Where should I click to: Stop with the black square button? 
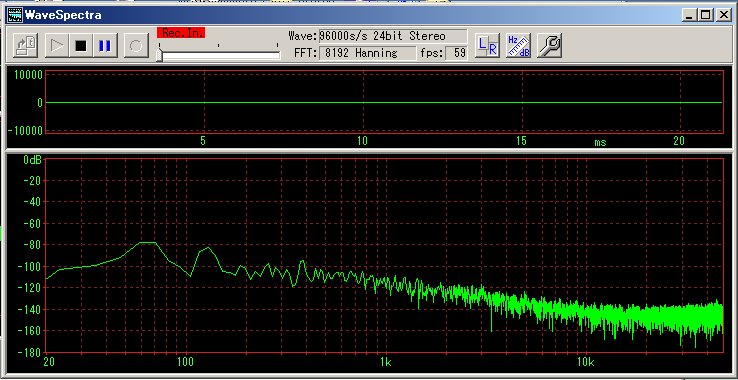click(x=81, y=46)
